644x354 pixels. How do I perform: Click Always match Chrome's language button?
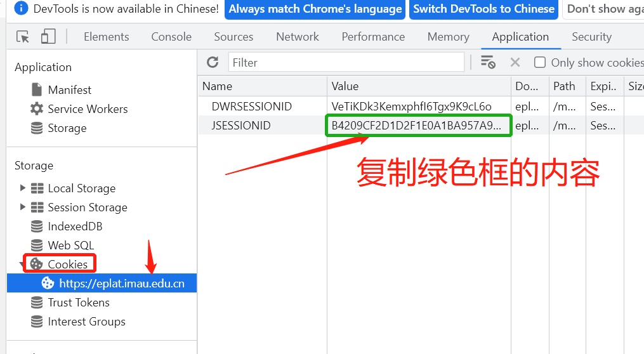click(x=315, y=9)
